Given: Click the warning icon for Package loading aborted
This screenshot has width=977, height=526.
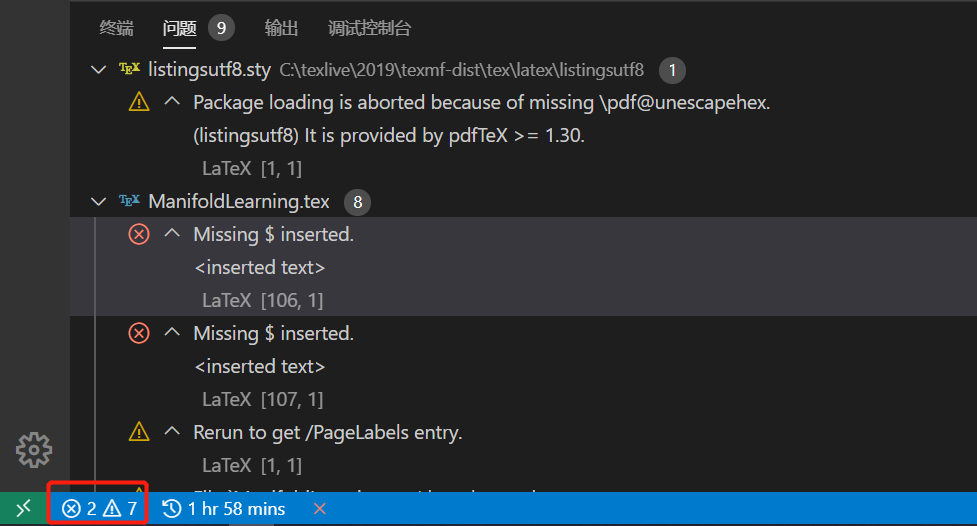Looking at the screenshot, I should pos(139,101).
